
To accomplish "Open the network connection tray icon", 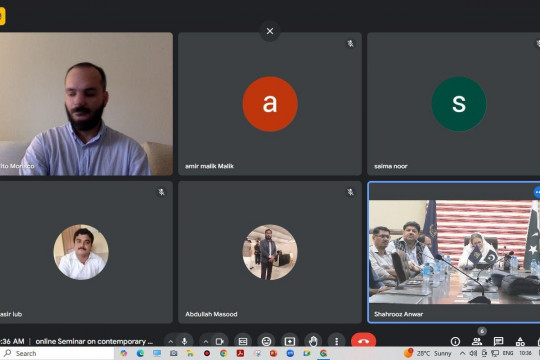I will pyautogui.click(x=495, y=353).
